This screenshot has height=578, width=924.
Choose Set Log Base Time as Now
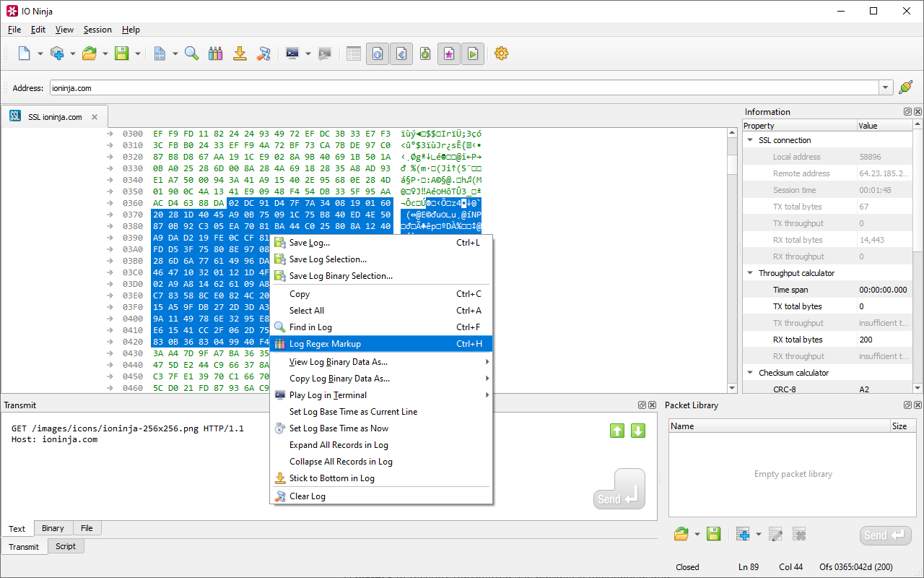(381, 428)
